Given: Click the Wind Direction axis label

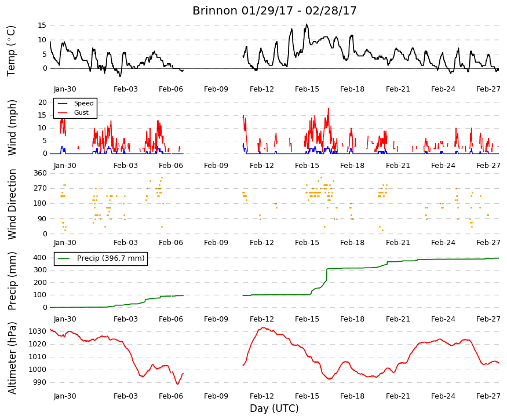Looking at the screenshot, I should 12,204.
